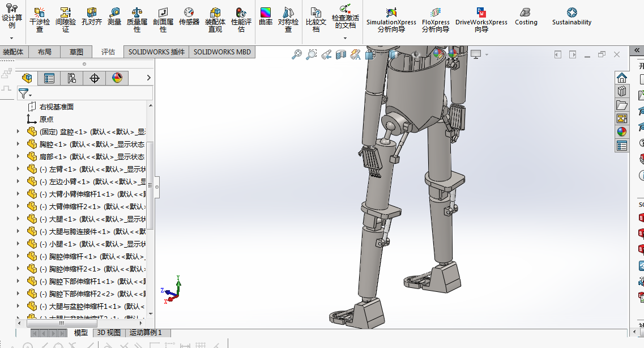Open view settings monitor dropdown arrow
Viewport: 644px width, 348px height.
[x=487, y=54]
